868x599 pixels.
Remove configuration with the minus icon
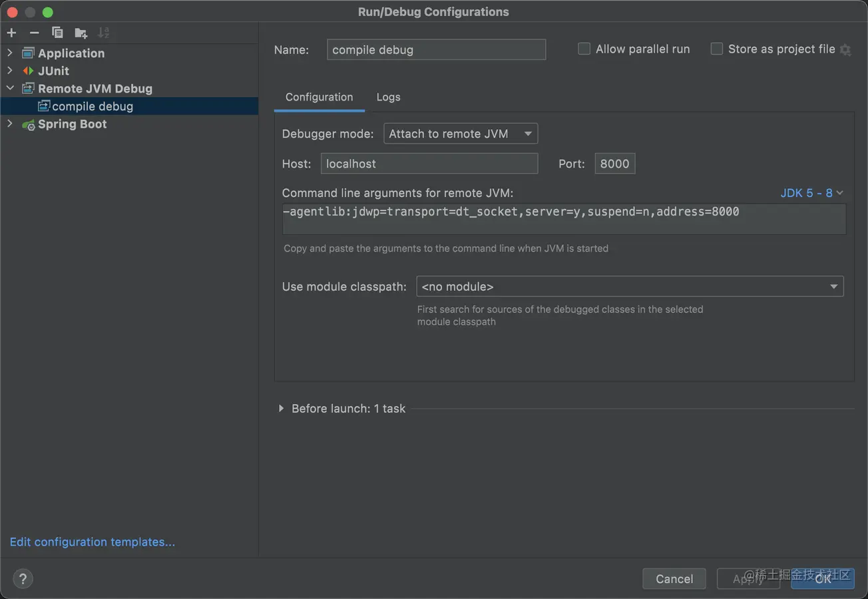[34, 33]
